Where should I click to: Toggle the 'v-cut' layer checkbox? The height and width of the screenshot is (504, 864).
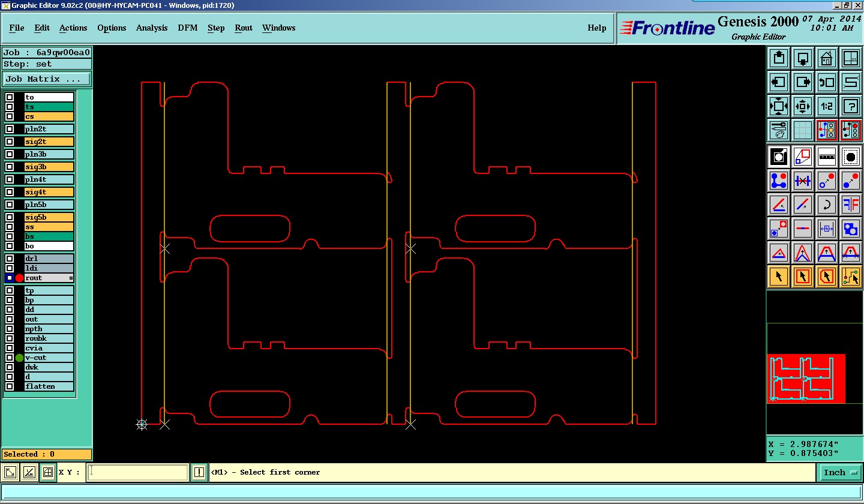point(10,358)
